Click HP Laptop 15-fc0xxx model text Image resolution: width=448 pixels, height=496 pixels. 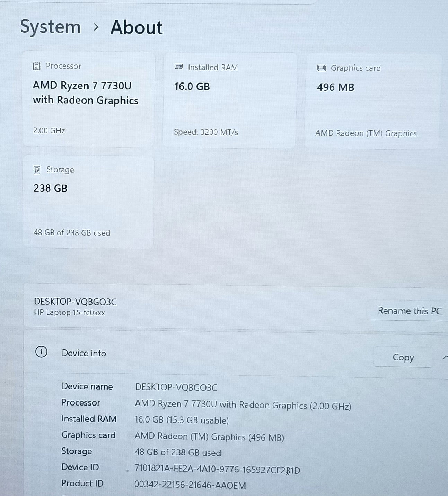[69, 312]
